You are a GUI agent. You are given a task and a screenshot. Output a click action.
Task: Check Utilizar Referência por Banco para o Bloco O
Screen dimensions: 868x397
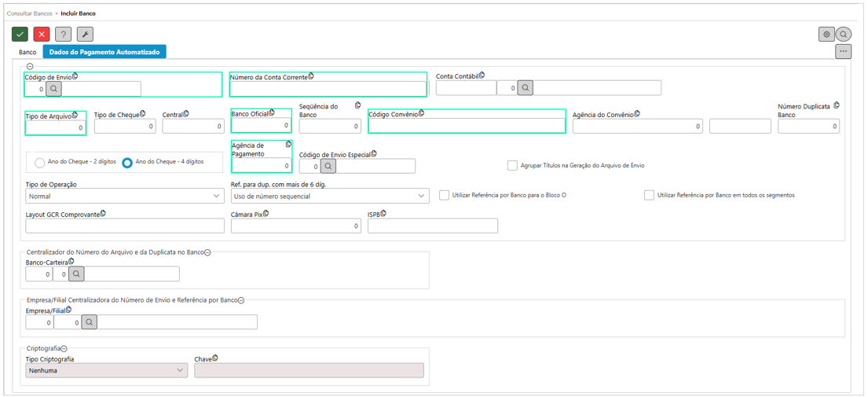tap(444, 195)
